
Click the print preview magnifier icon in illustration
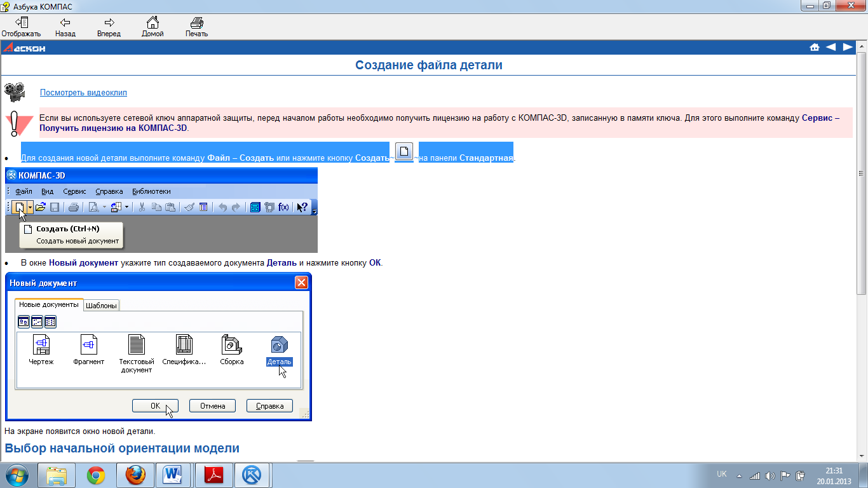coord(94,207)
